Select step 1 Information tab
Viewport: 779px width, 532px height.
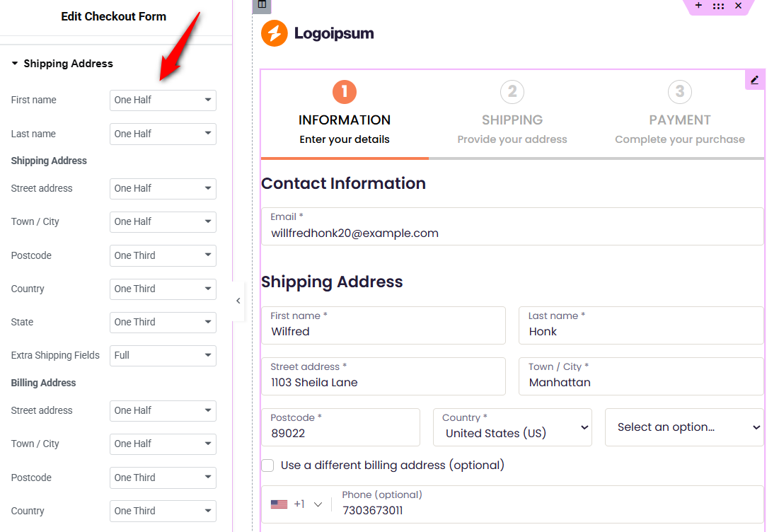pyautogui.click(x=345, y=113)
